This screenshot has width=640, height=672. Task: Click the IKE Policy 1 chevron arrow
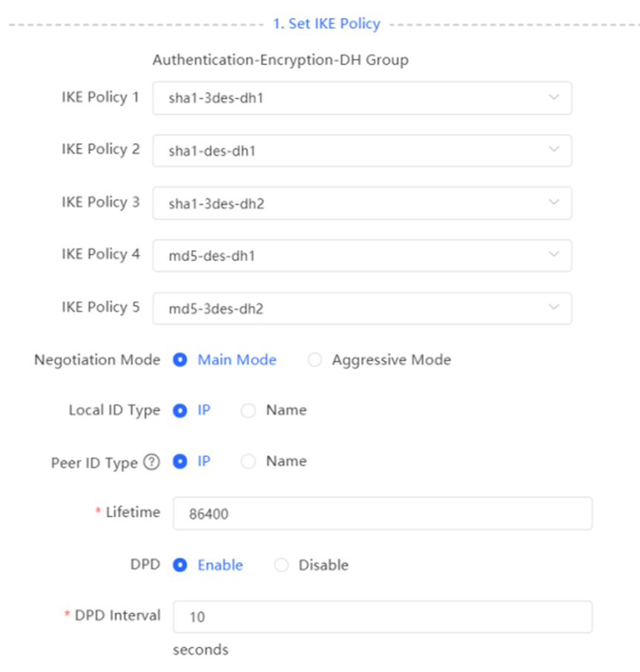click(x=554, y=97)
